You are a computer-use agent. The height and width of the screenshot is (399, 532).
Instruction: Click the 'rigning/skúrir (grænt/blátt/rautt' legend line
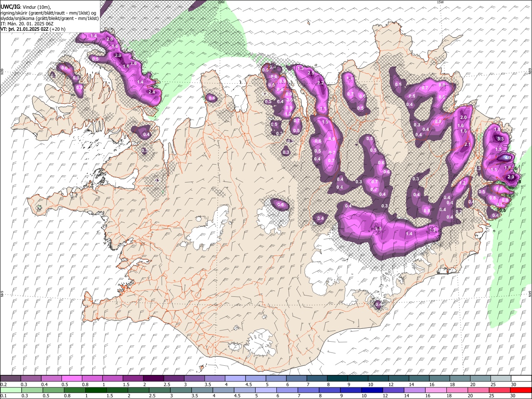(x=48, y=13)
